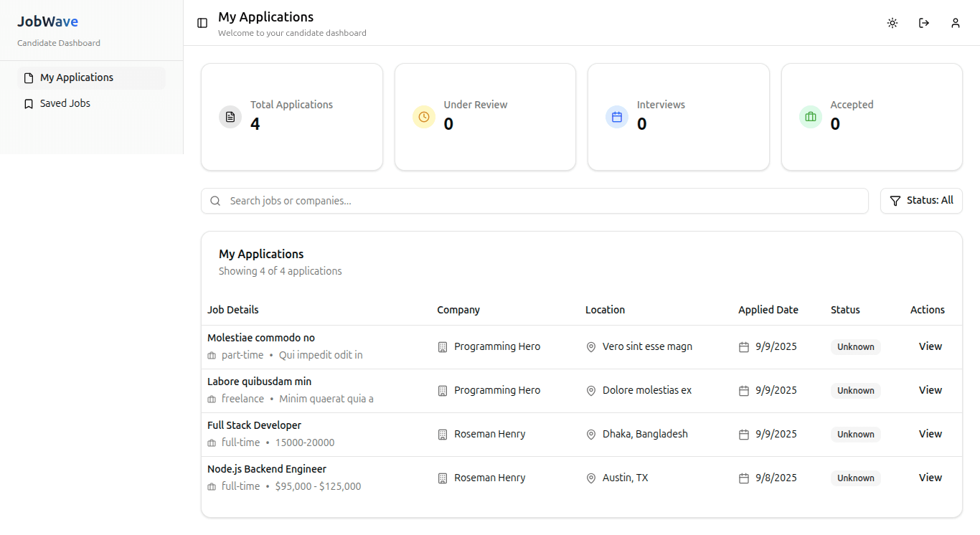
Task: Click the search jobs input field
Action: [x=502, y=201]
